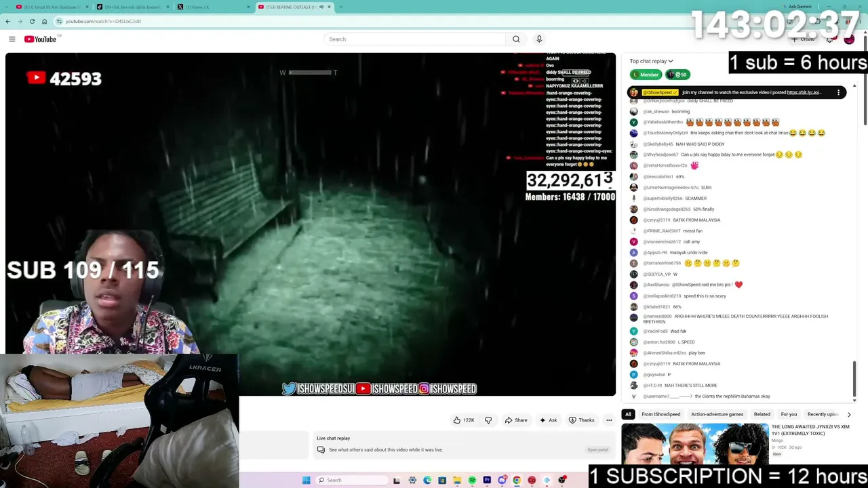The image size is (868, 488).
Task: Start voice search with the microphone icon
Action: (x=539, y=39)
